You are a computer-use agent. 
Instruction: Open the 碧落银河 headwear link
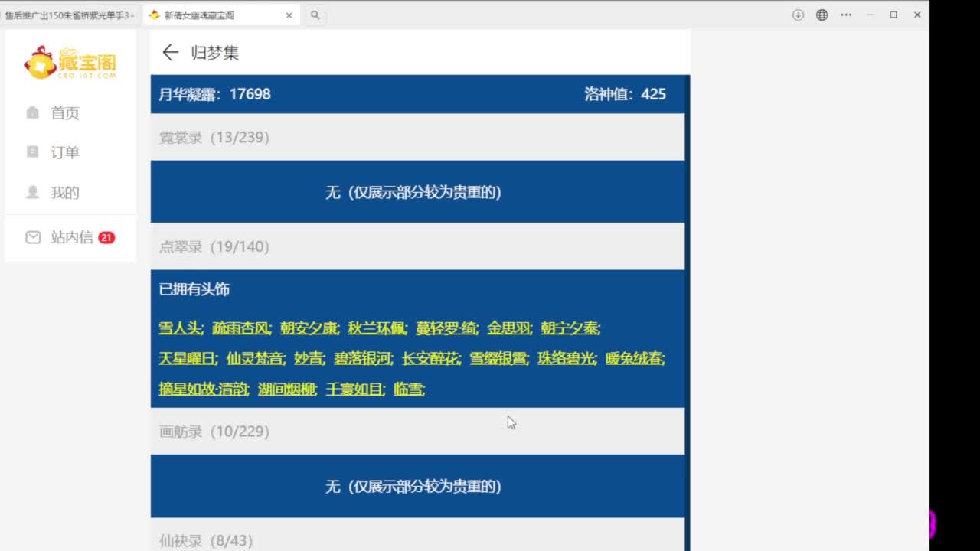pyautogui.click(x=363, y=358)
